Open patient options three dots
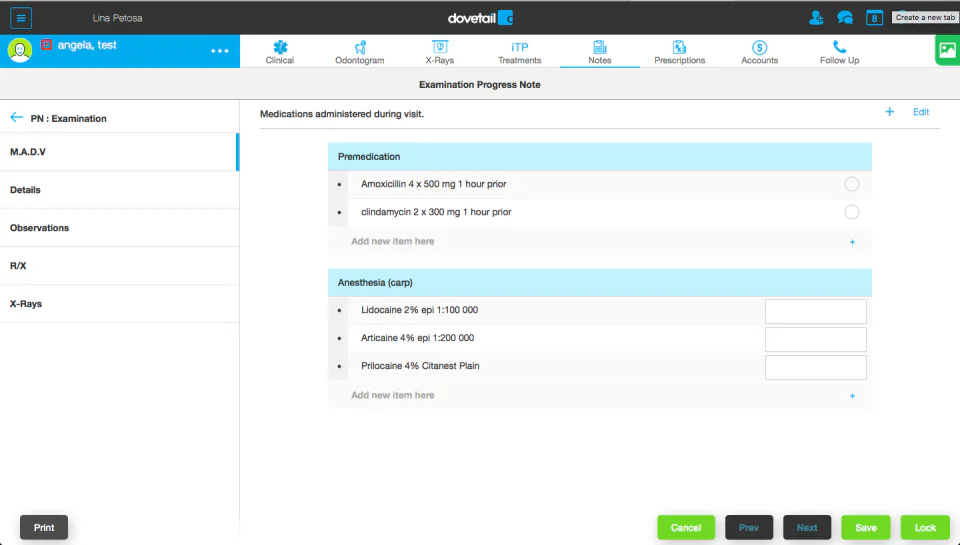 pyautogui.click(x=220, y=51)
